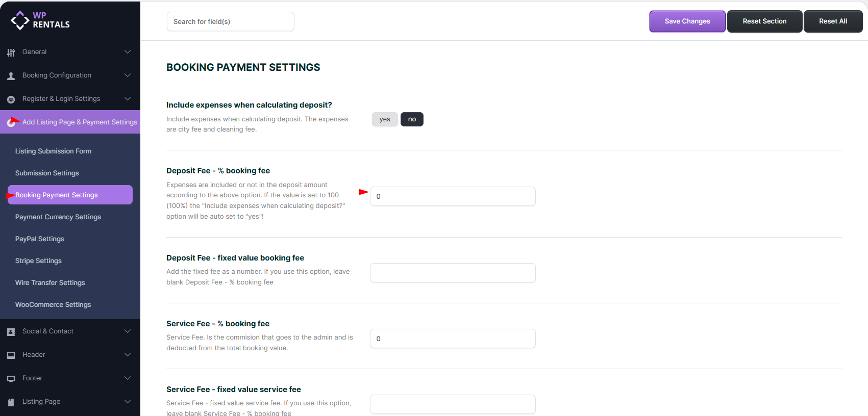
Task: Set include expenses option to yes
Action: click(x=385, y=119)
